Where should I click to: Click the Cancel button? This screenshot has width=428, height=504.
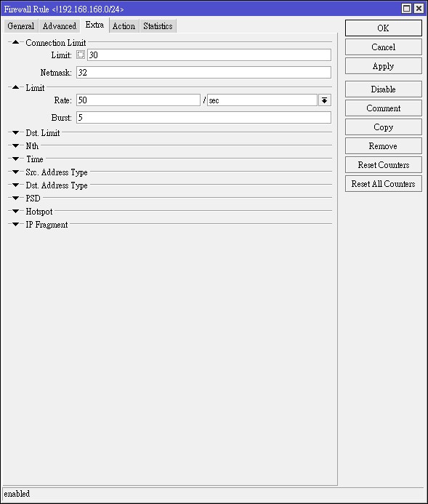[384, 47]
